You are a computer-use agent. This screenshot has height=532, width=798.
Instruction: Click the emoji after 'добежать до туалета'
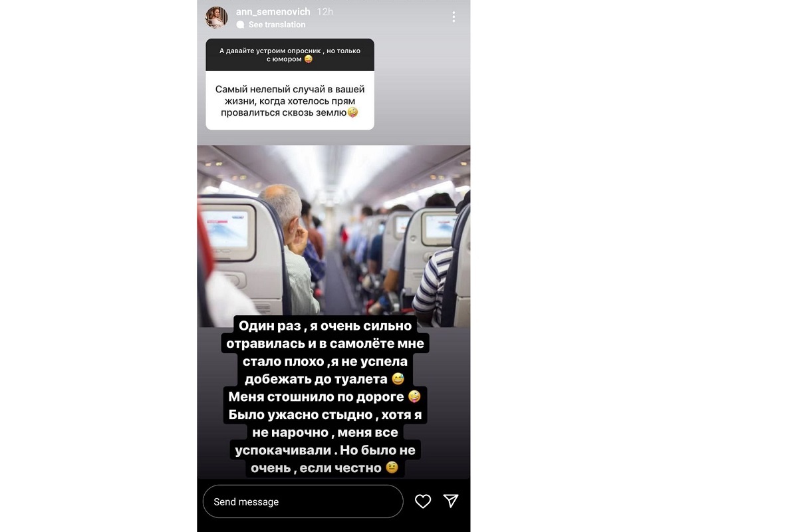(398, 380)
